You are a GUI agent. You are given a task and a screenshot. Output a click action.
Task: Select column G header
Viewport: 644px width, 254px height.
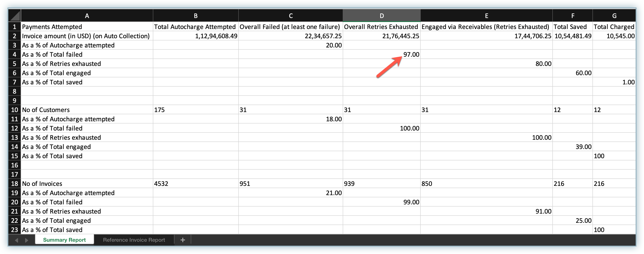coord(614,16)
